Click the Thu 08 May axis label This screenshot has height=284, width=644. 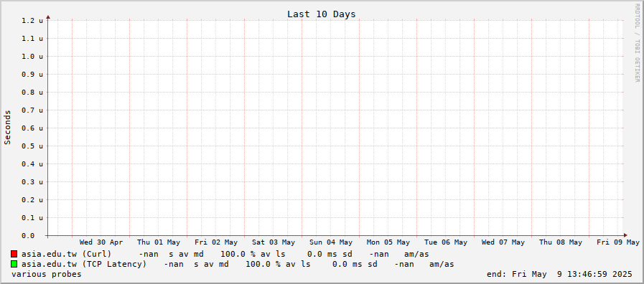(x=561, y=242)
